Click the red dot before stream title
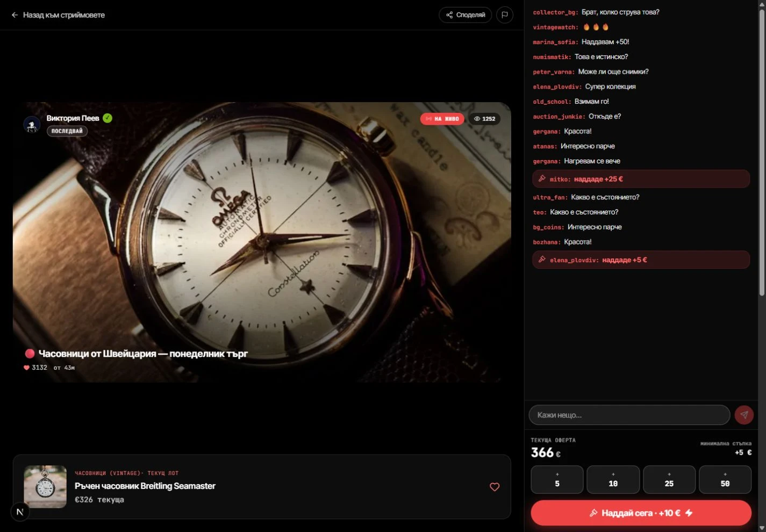766x532 pixels. coord(30,354)
